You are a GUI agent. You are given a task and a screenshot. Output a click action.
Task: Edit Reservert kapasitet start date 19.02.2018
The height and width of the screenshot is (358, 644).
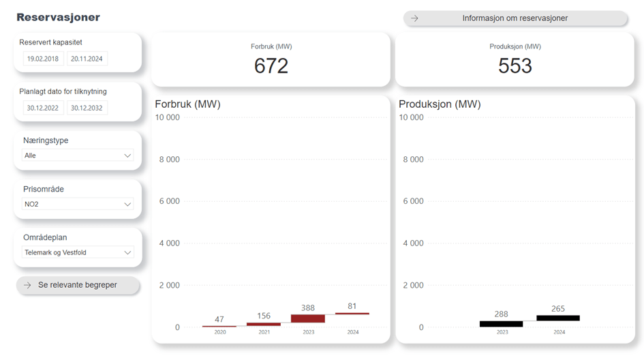42,59
